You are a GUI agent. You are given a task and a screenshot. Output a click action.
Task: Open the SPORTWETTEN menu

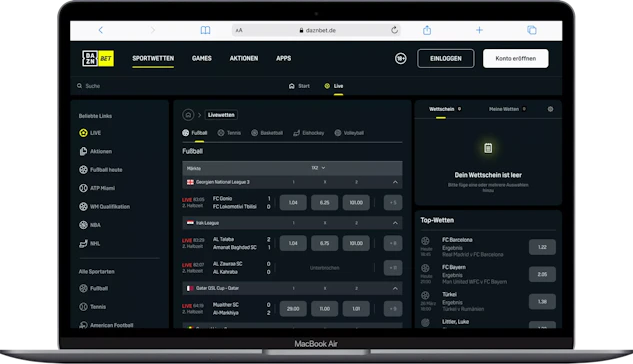pos(153,59)
